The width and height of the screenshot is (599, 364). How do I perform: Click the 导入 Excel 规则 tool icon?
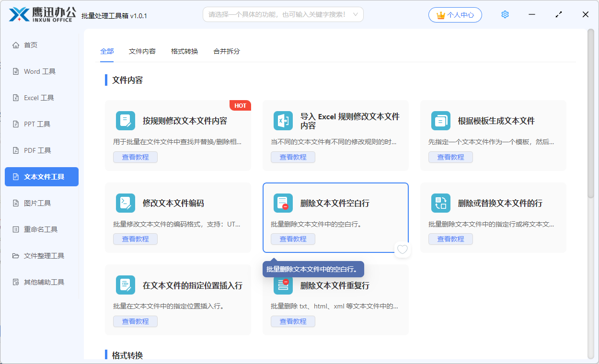(283, 121)
